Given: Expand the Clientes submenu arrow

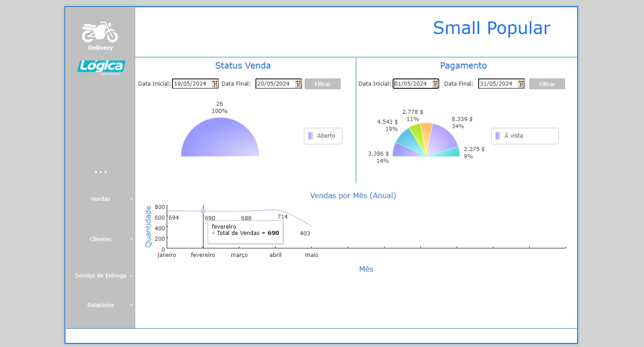Looking at the screenshot, I should (x=131, y=239).
